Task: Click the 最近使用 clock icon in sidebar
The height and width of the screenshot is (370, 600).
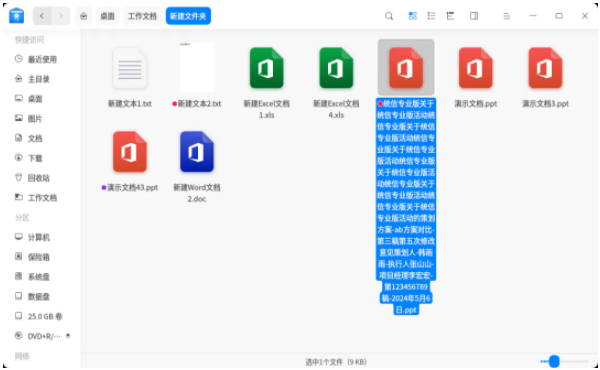Action: pyautogui.click(x=18, y=59)
